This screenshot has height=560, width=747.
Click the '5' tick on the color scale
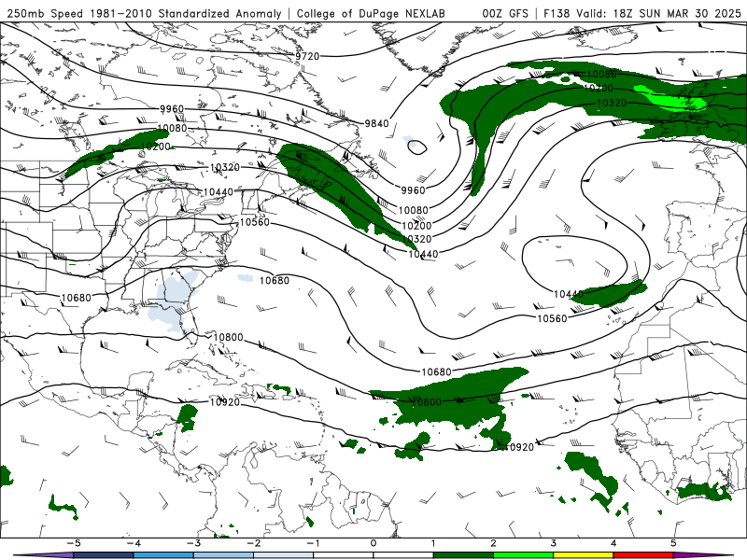[673, 543]
